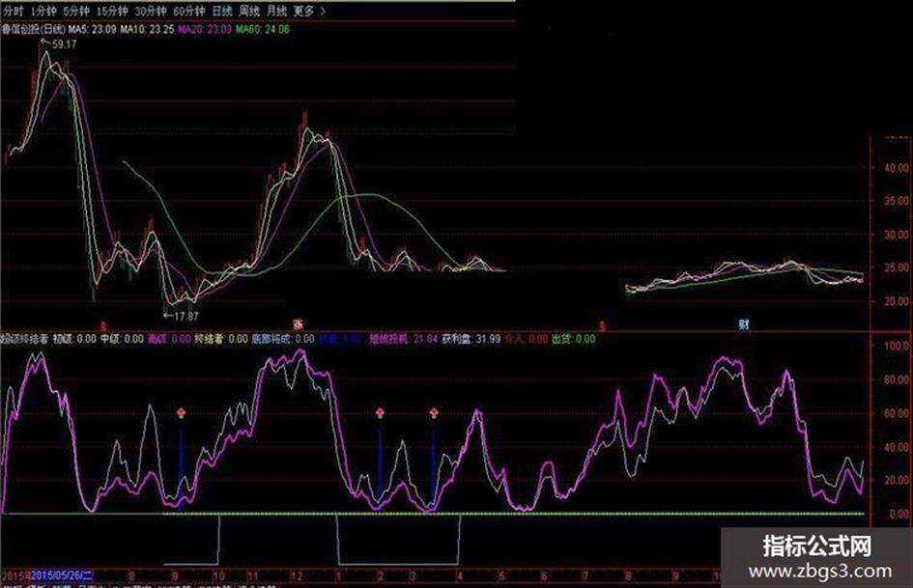Click the 终结者: 0.00 indicator value
This screenshot has height=588, width=913.
220,338
